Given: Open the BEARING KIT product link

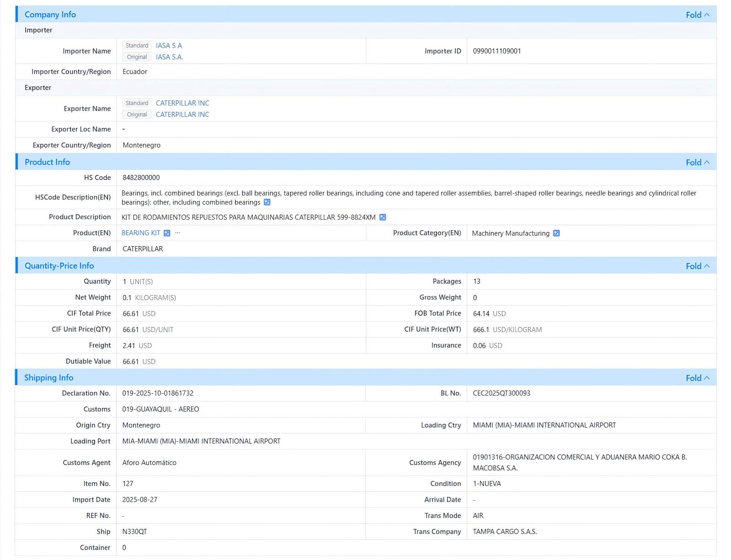Looking at the screenshot, I should pyautogui.click(x=141, y=233).
